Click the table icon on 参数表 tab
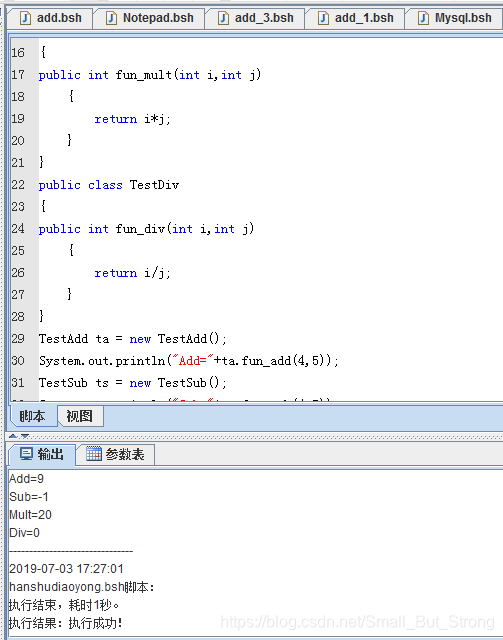 click(93, 454)
